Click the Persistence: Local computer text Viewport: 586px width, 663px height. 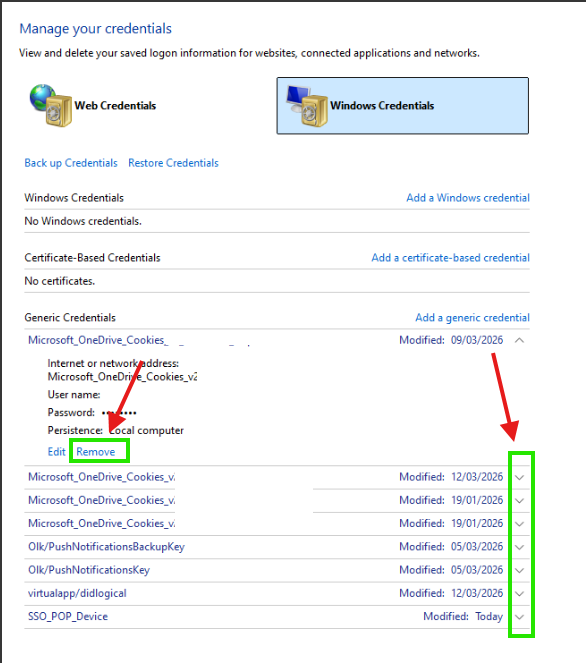pyautogui.click(x=115, y=430)
